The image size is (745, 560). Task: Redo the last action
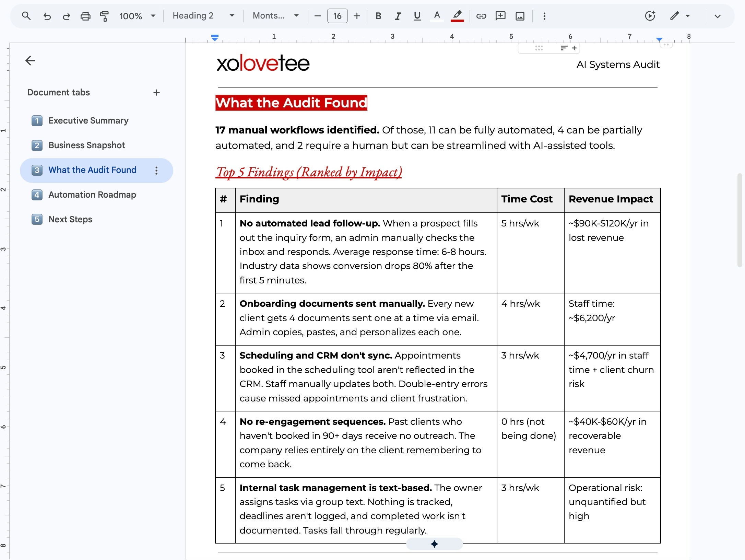click(x=66, y=16)
